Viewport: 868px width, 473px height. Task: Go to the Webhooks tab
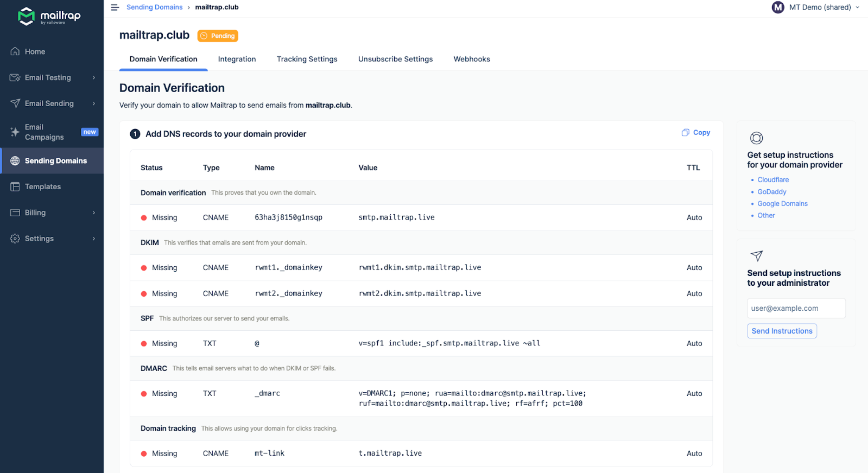(471, 59)
